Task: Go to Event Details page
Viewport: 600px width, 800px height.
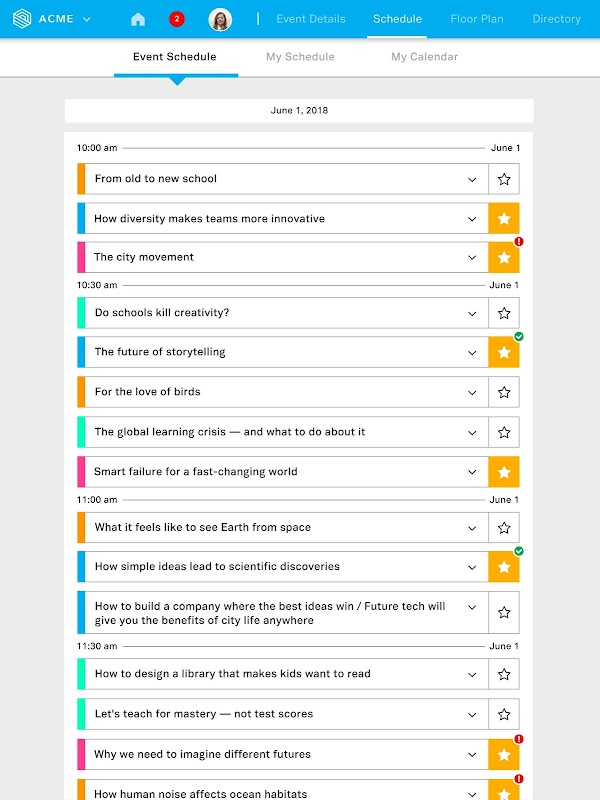Action: [311, 19]
